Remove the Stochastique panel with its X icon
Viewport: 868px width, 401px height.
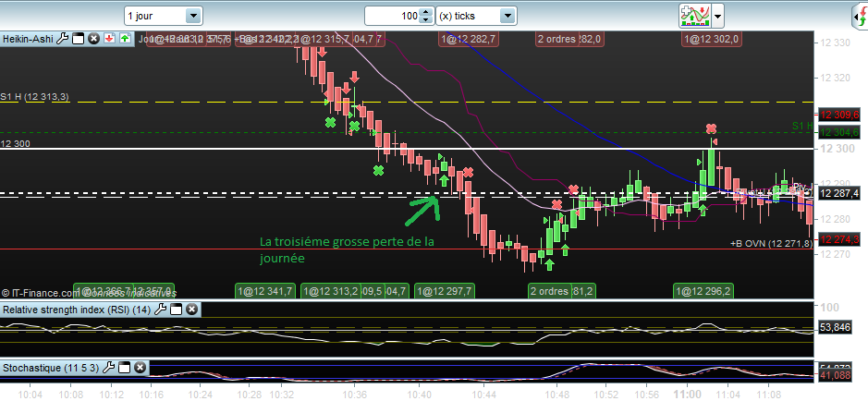pyautogui.click(x=141, y=367)
